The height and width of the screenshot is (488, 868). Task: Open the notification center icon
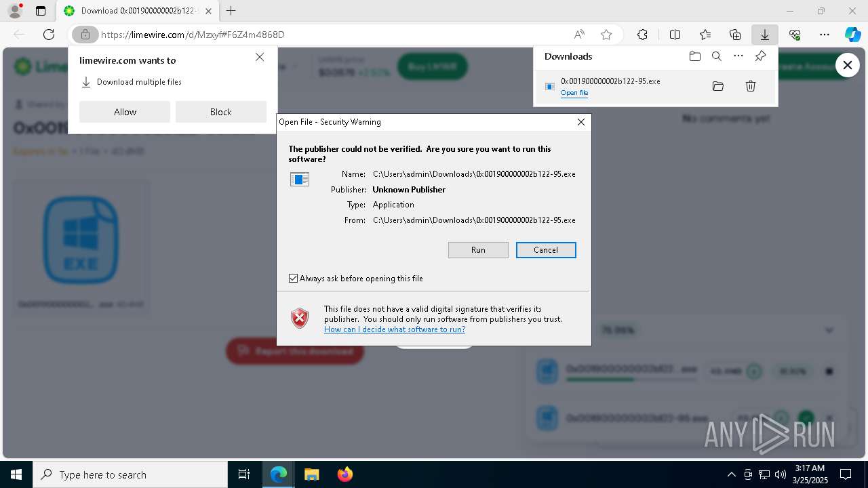[846, 474]
